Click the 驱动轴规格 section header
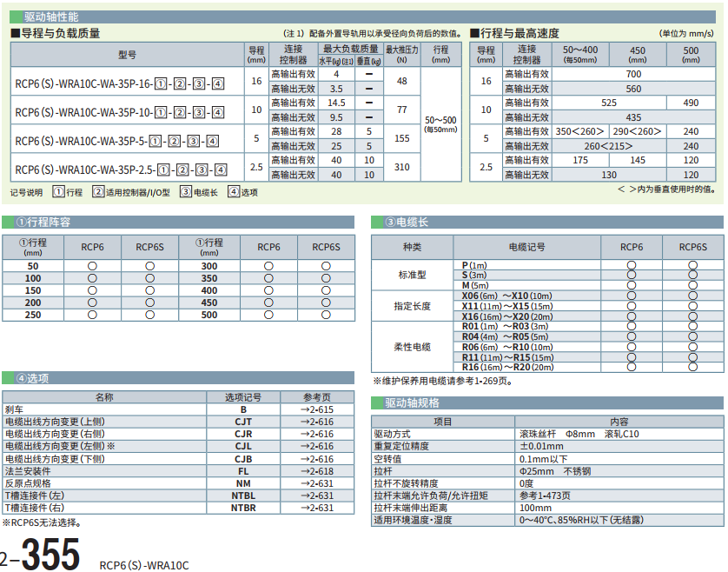728x572 pixels. 547,402
